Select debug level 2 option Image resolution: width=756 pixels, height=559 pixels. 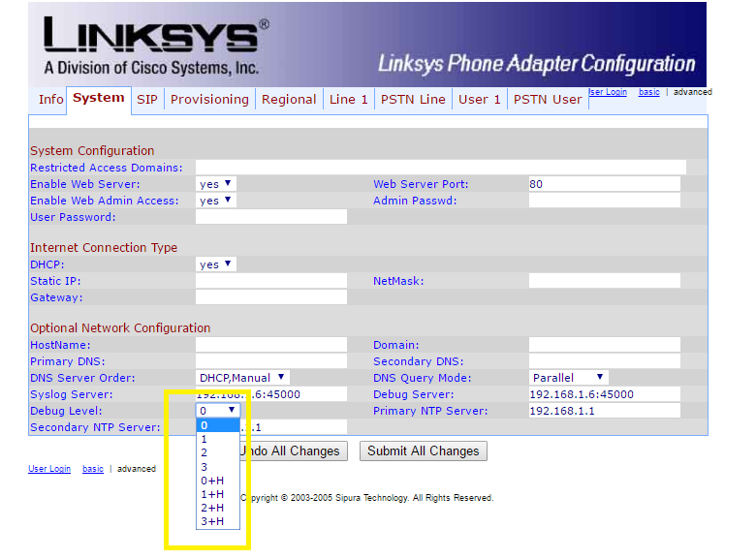218,452
